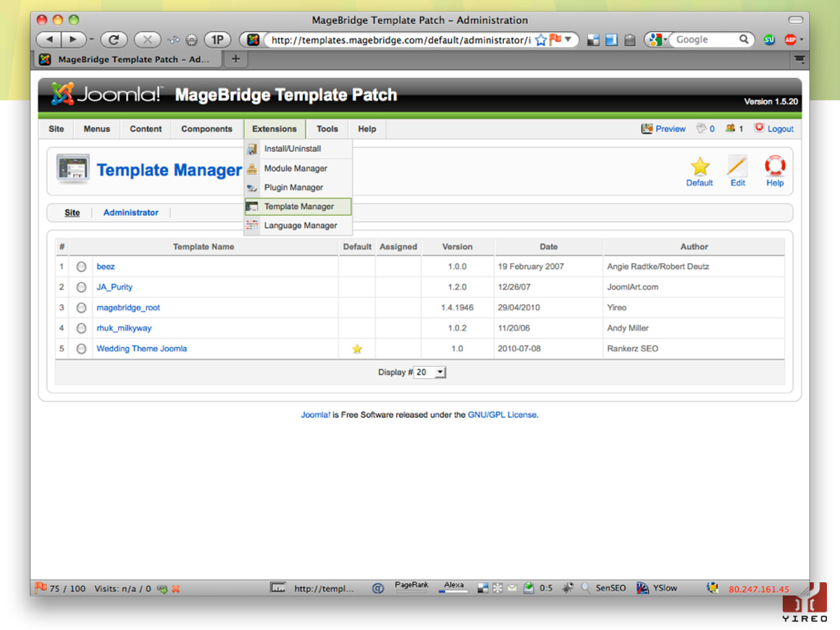This screenshot has width=840, height=630.
Task: Click the logged-in users icon showing 1
Action: pos(730,128)
